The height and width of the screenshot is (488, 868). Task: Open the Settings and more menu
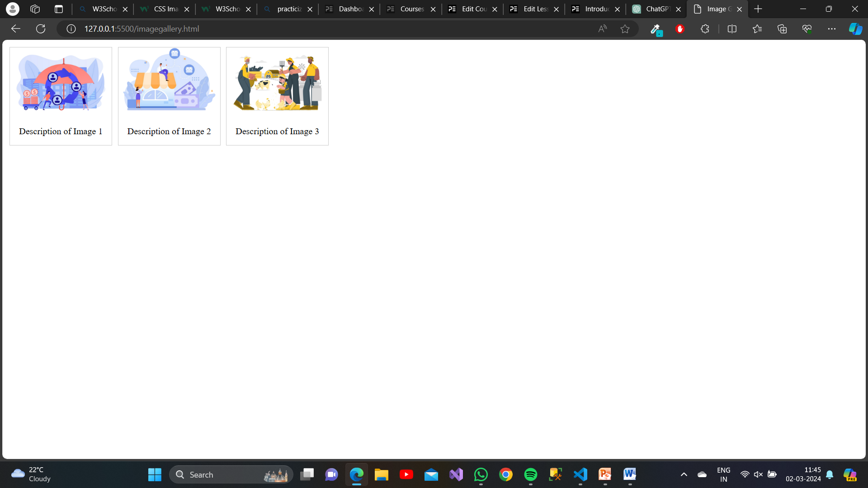pyautogui.click(x=832, y=28)
